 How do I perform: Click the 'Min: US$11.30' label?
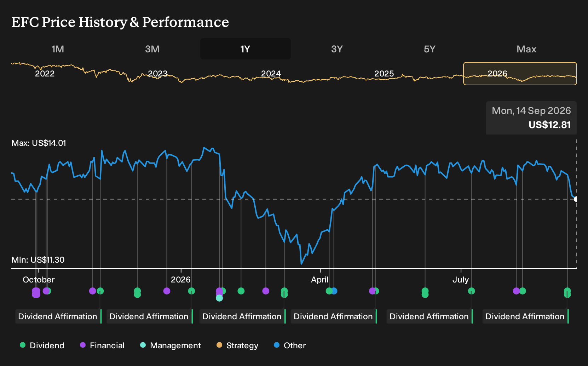click(38, 260)
